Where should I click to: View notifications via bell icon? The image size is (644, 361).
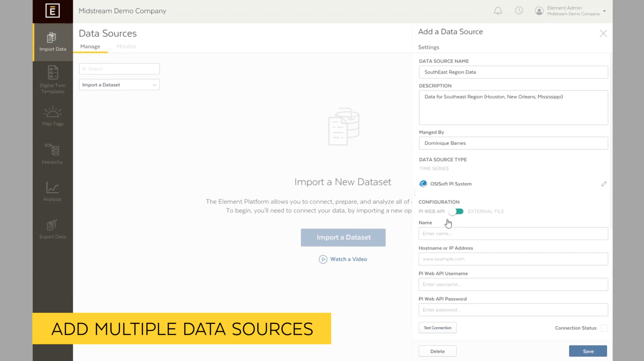498,11
